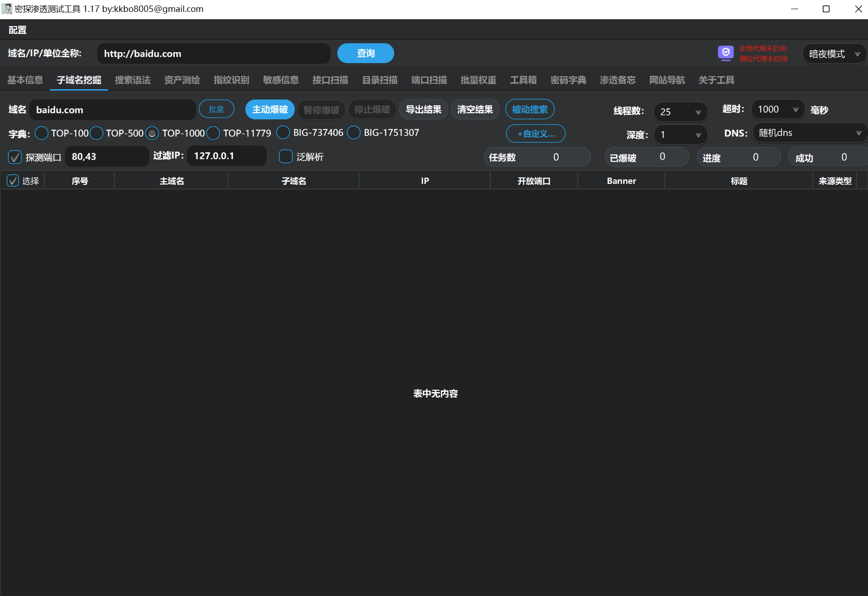Select the BIG-1751307 dictionary radio
The width and height of the screenshot is (868, 596).
[354, 133]
